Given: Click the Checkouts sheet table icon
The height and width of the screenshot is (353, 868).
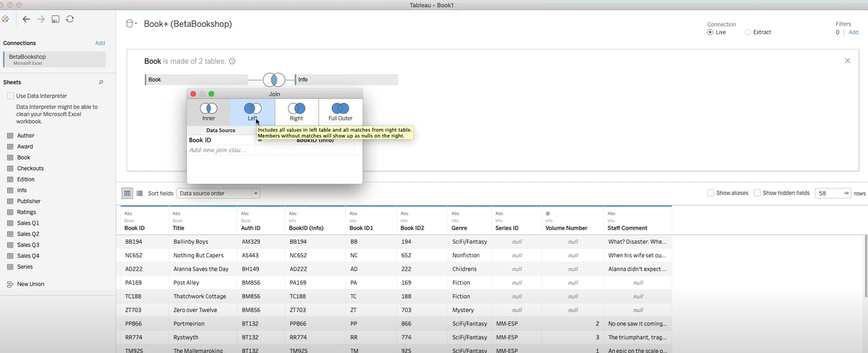Looking at the screenshot, I should 10,169.
